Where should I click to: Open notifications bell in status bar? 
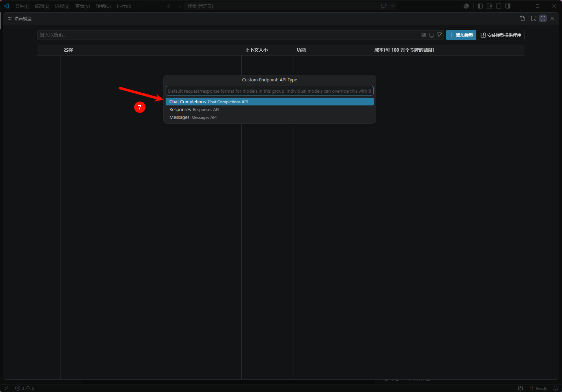point(556,388)
